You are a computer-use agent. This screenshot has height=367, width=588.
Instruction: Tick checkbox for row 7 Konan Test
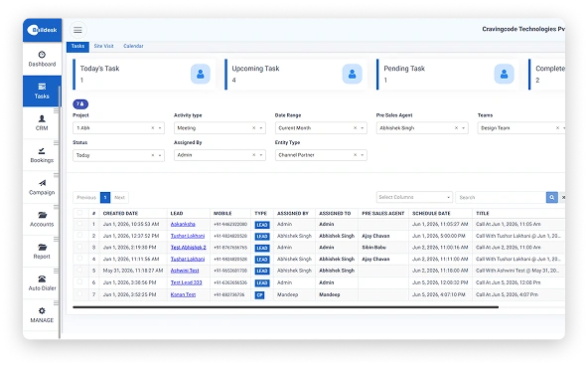tap(79, 293)
